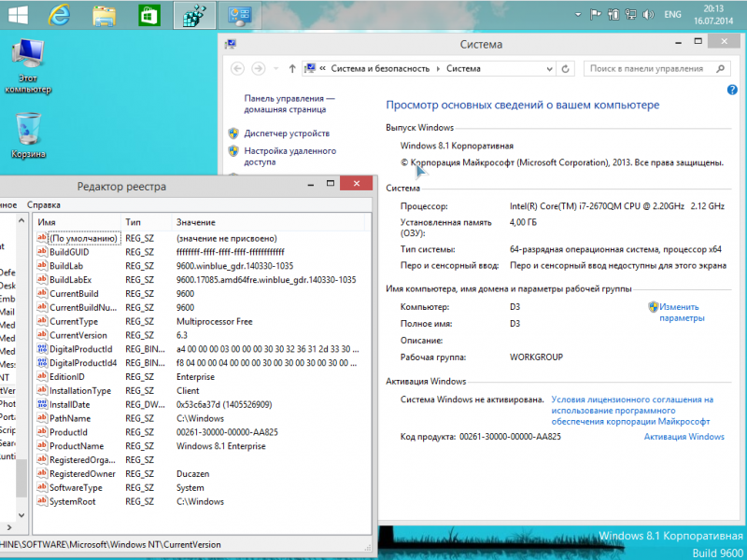Click the Имя column header
The width and height of the screenshot is (747, 560).
click(77, 222)
